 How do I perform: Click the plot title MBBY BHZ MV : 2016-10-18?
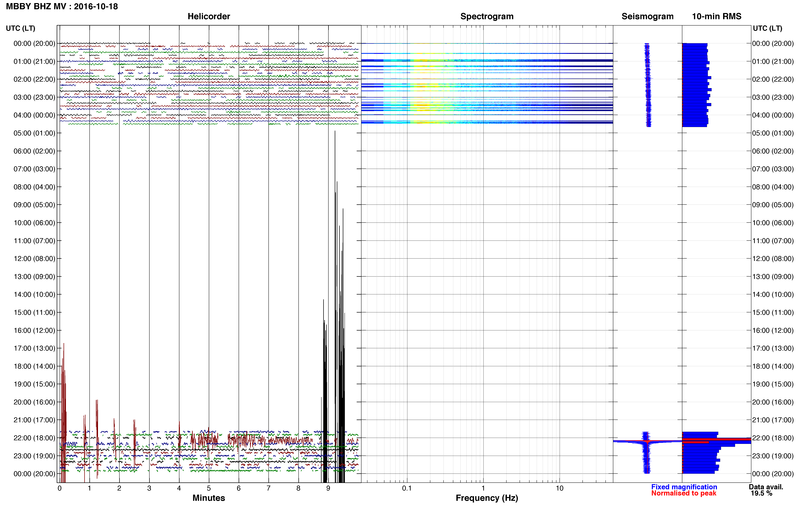pyautogui.click(x=62, y=6)
